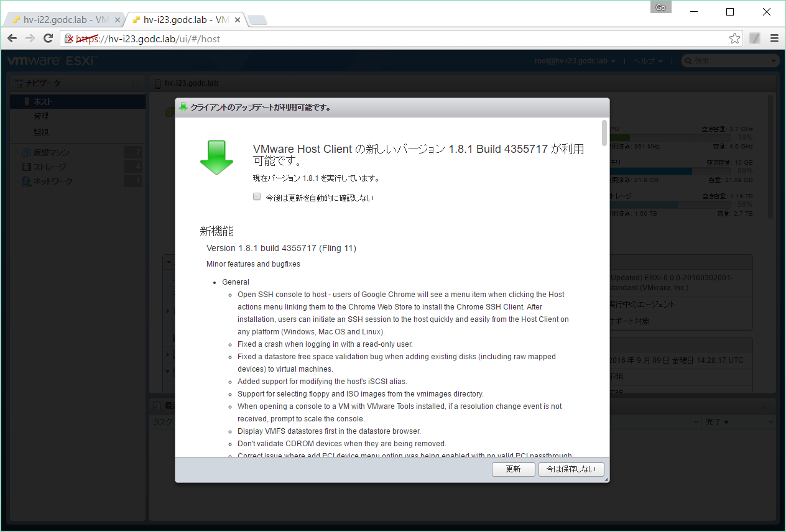The image size is (786, 532).
Task: Click the large green download arrow image
Action: pos(216,158)
